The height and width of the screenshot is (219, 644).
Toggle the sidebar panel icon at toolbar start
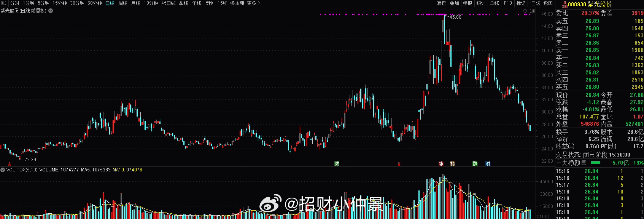pos(4,3)
